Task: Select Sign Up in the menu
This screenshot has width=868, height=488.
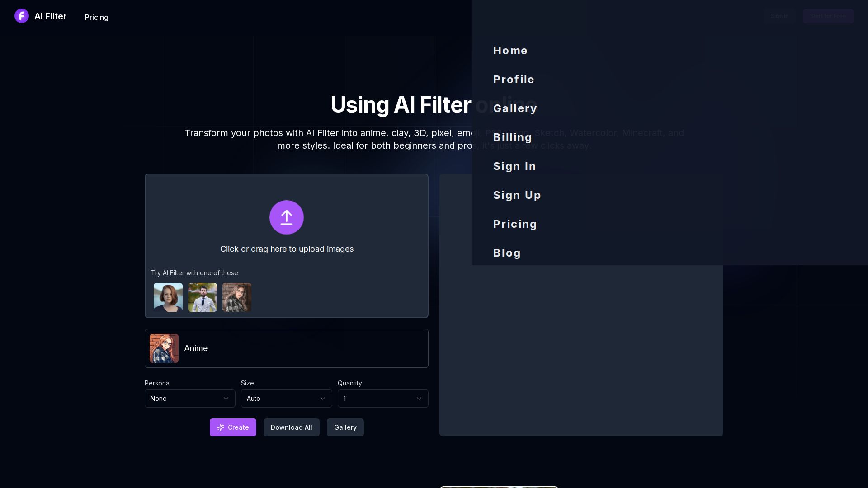Action: [x=517, y=195]
